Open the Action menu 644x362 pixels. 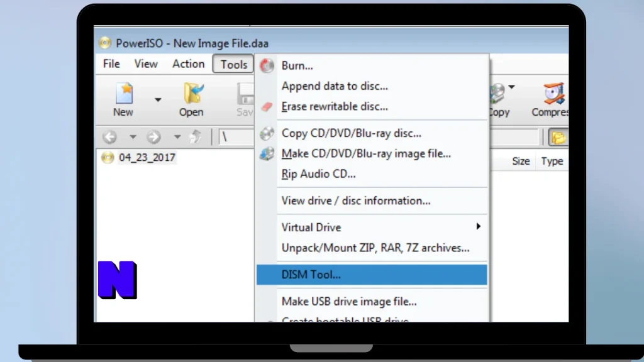[189, 64]
